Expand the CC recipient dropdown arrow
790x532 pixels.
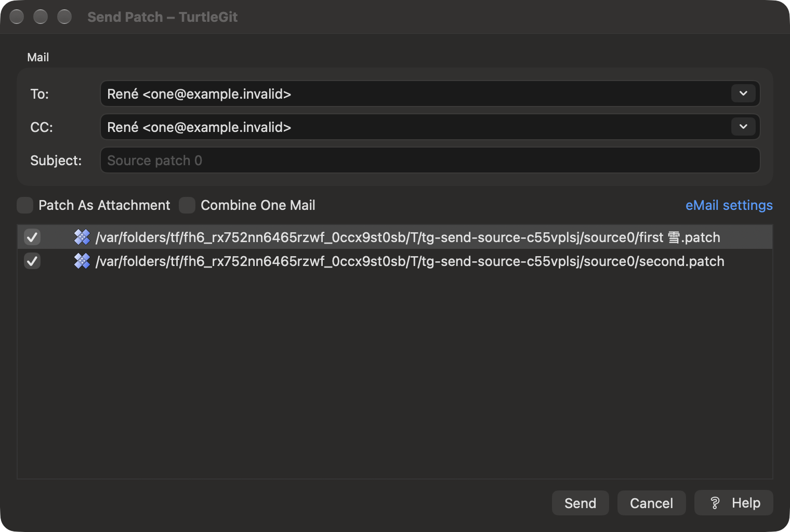point(743,127)
